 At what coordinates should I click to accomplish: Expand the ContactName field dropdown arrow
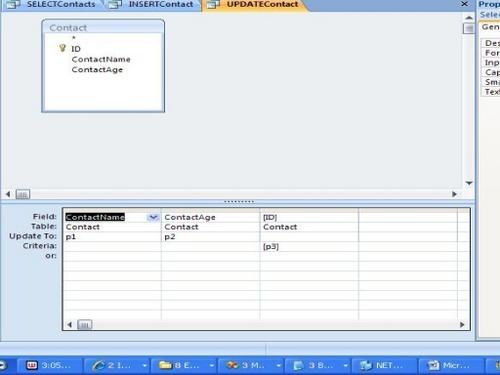(153, 217)
